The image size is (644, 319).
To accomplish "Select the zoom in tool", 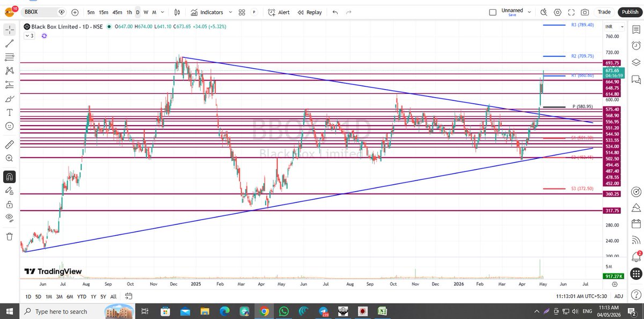I will (10, 158).
